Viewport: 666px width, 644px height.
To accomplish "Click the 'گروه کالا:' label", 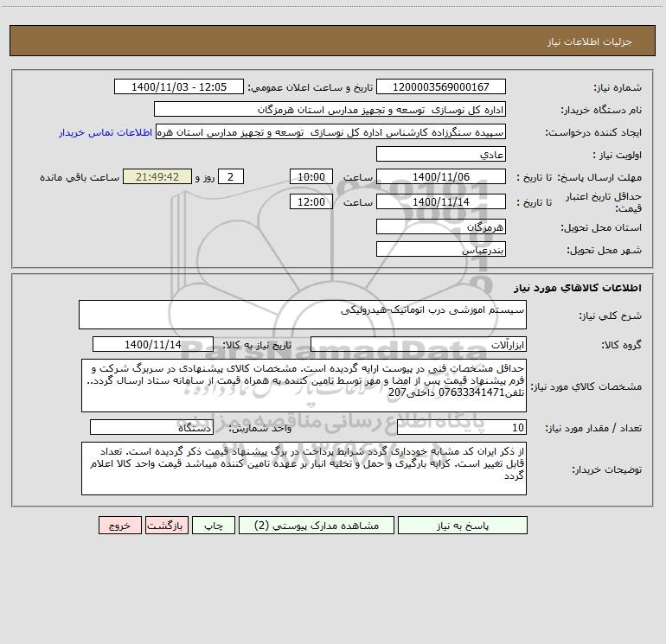I will 621,345.
